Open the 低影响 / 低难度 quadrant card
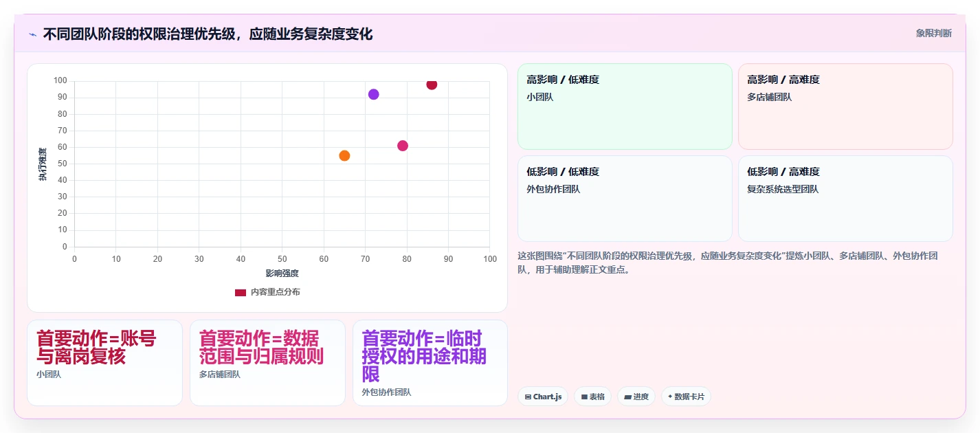The height and width of the screenshot is (433, 980). [625, 199]
